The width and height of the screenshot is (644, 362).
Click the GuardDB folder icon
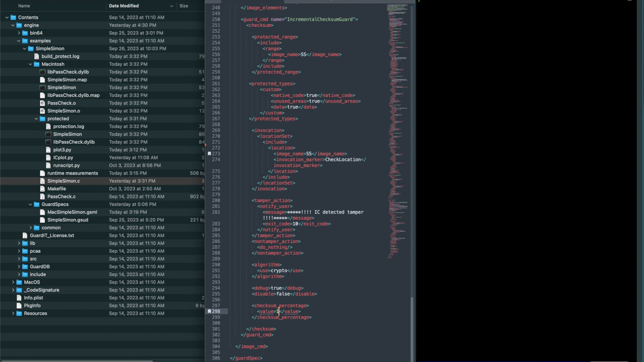(x=25, y=266)
